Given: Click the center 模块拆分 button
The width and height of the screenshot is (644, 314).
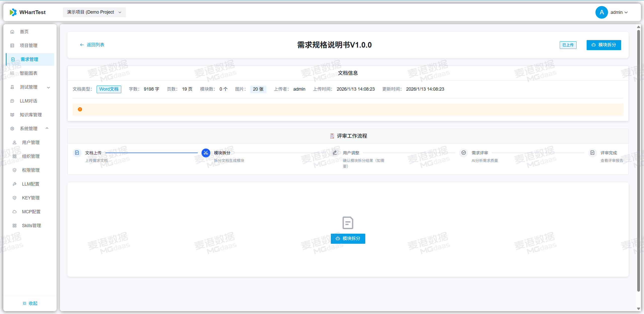Looking at the screenshot, I should click(348, 238).
